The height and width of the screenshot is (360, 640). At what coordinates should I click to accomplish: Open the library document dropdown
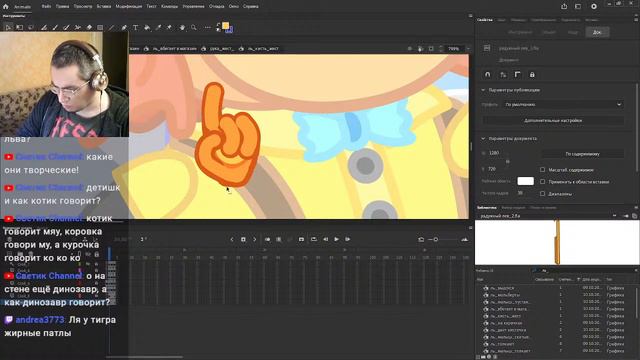coord(614,216)
